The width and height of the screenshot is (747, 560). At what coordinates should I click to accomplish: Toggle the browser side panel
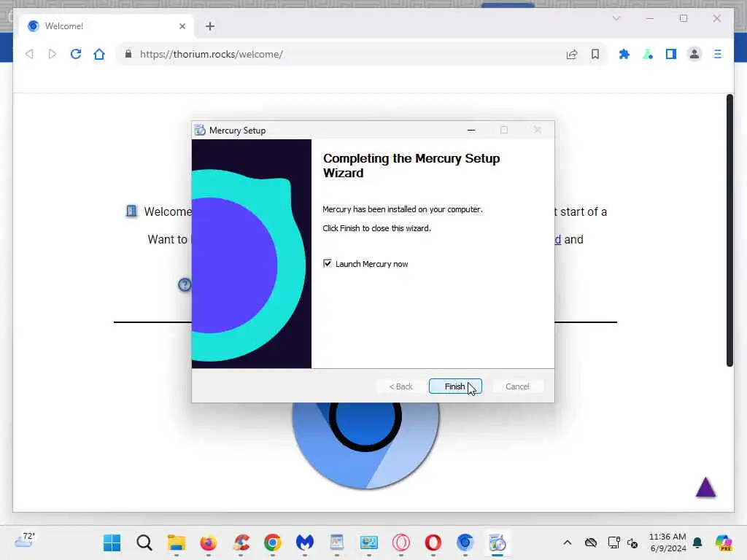[671, 54]
